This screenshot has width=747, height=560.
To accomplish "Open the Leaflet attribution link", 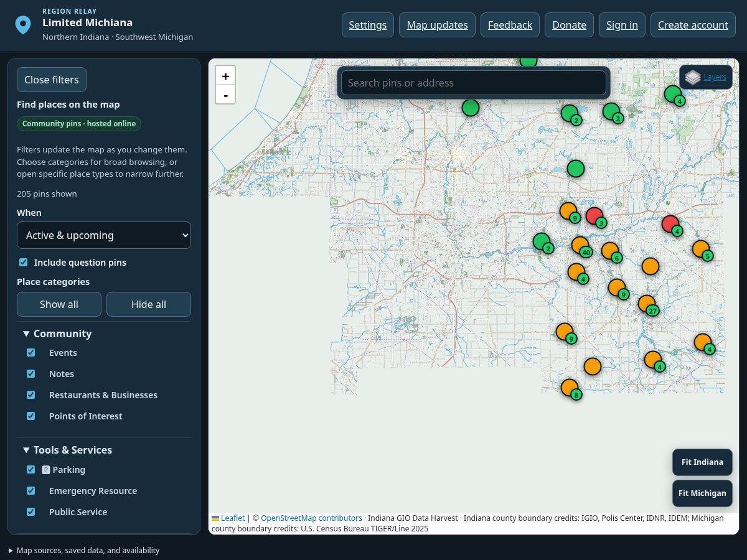I will click(x=233, y=518).
